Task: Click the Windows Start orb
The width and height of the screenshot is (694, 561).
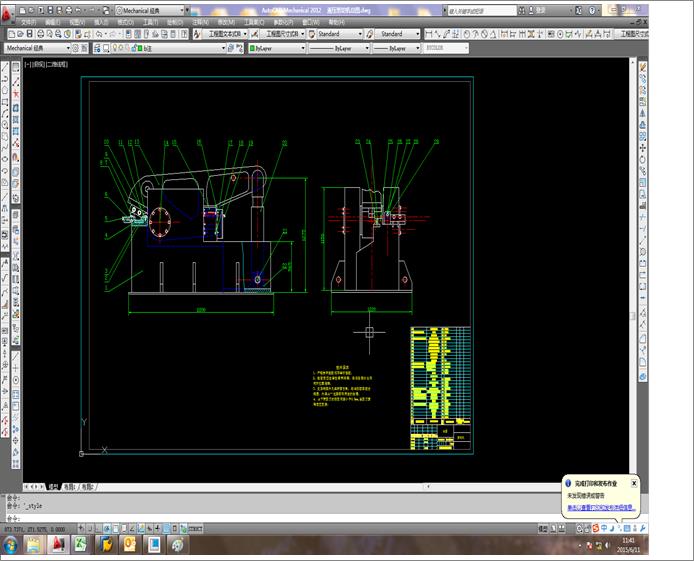Action: click(x=10, y=544)
